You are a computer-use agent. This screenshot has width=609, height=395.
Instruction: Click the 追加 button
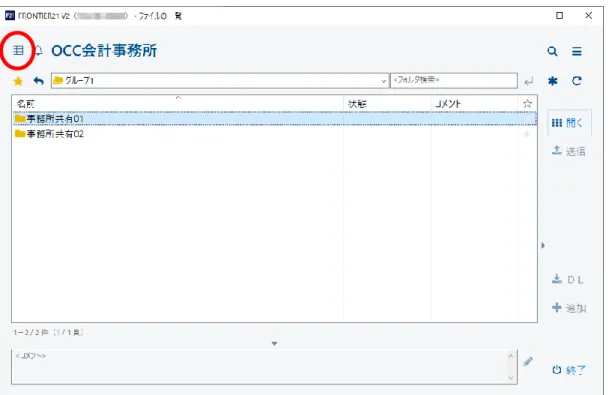pos(569,308)
